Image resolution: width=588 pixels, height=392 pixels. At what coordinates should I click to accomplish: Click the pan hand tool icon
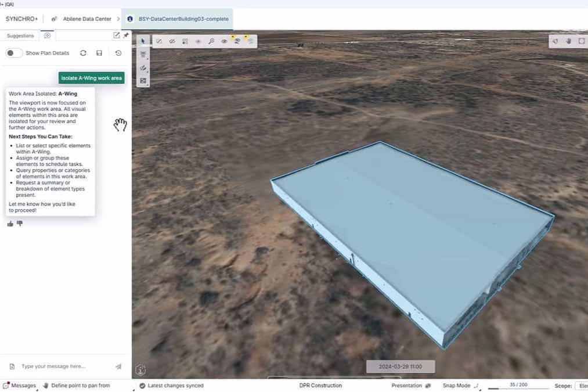568,41
